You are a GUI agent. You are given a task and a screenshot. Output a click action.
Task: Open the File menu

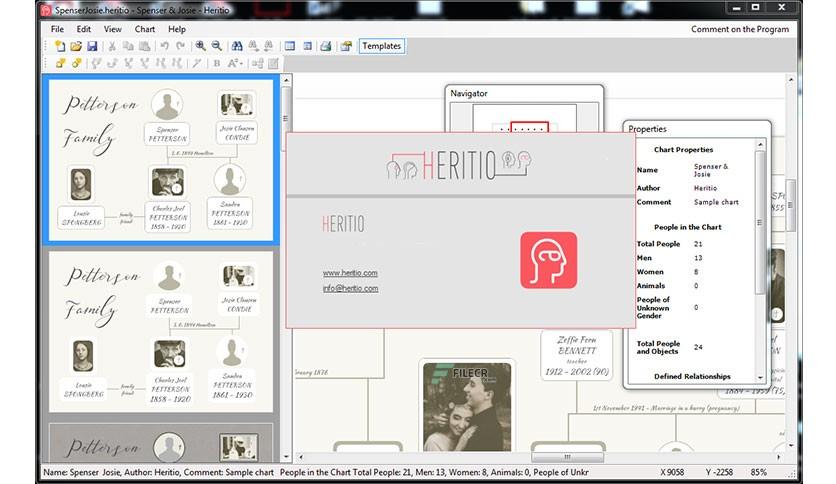(57, 29)
